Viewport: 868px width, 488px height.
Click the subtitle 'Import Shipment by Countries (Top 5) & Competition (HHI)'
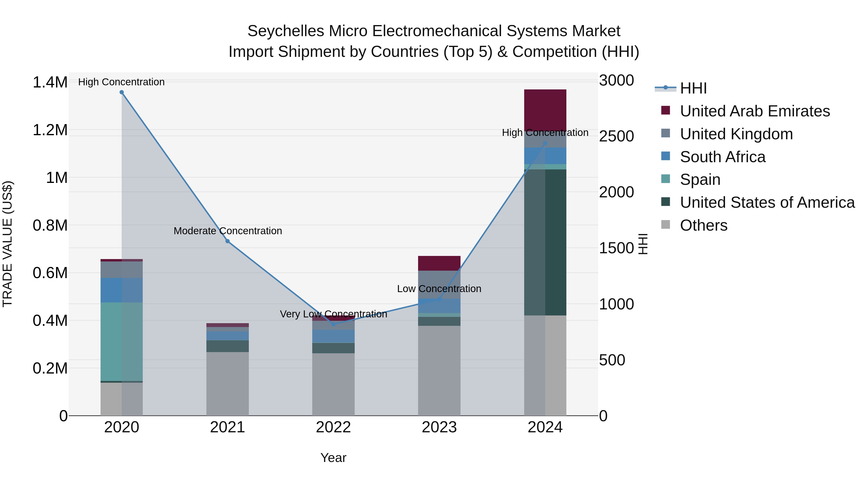434,52
